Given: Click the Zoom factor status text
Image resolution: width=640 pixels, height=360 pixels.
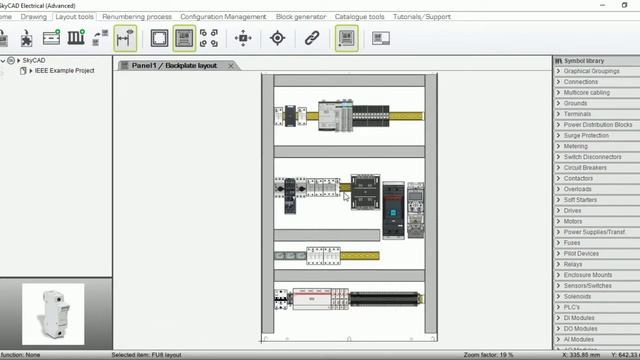Looking at the screenshot, I should 488,355.
